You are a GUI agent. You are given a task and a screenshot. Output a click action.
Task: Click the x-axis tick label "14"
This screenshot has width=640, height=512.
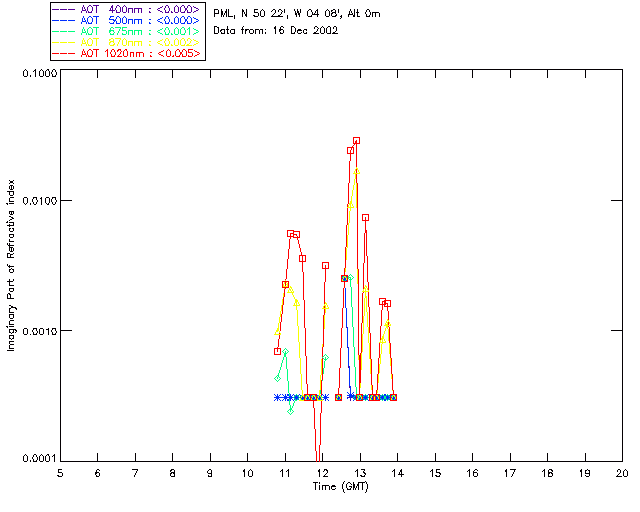coord(398,473)
